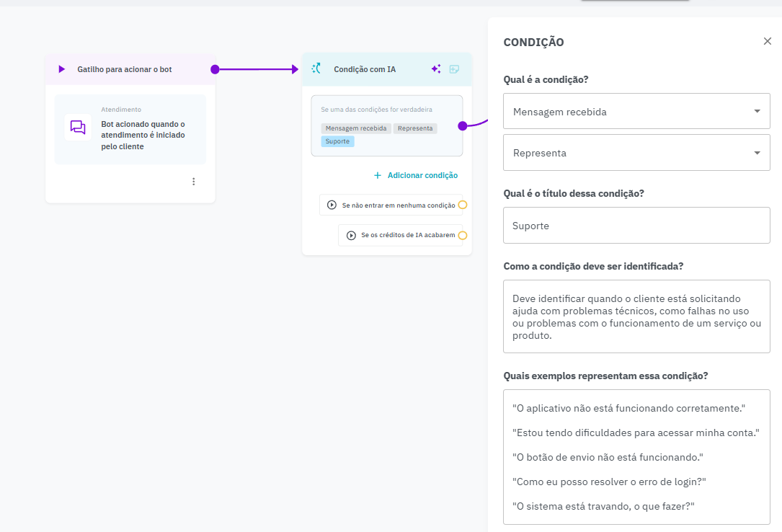The width and height of the screenshot is (782, 532).
Task: Click play icon beside 'Se os créditos de IA acabarem'
Action: tap(351, 235)
